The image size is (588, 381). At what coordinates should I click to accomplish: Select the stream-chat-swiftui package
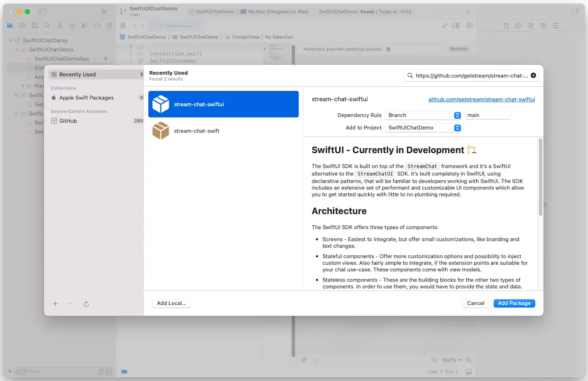click(x=223, y=104)
